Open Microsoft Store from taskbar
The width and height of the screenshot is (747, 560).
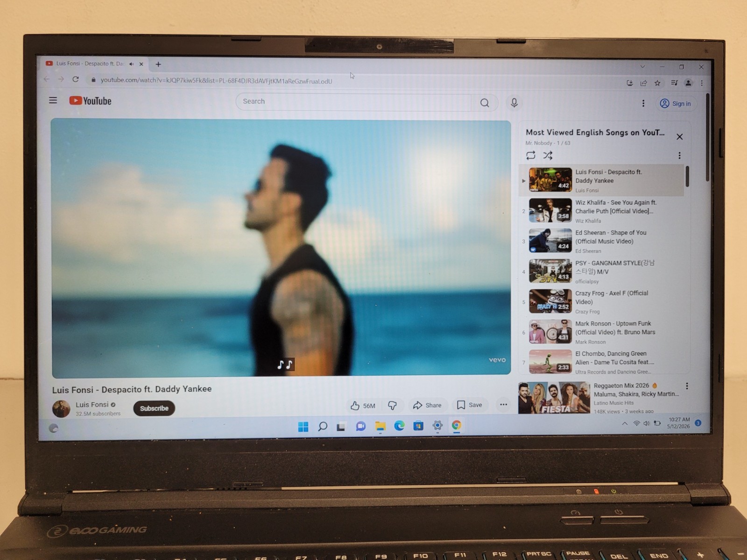(x=418, y=426)
